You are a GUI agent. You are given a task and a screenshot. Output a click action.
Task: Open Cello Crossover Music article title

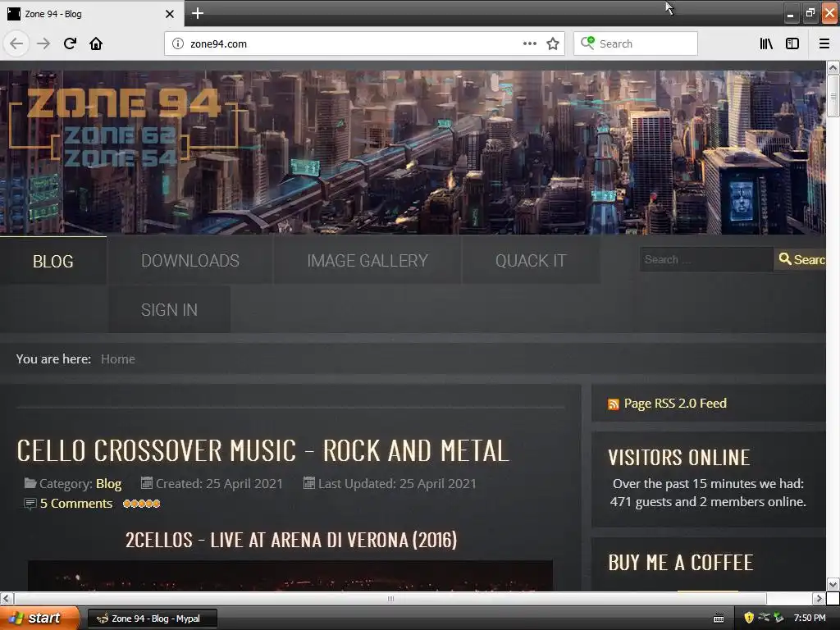pyautogui.click(x=262, y=450)
